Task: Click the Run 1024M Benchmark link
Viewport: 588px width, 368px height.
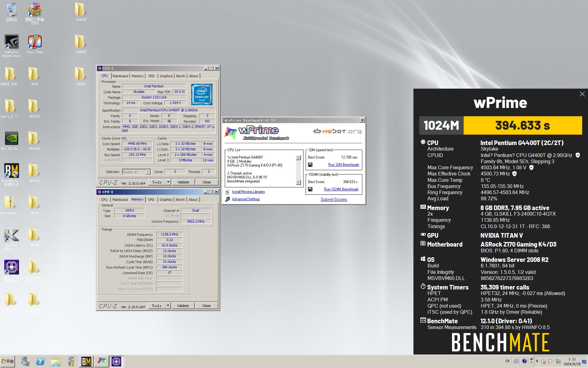Action: (341, 189)
